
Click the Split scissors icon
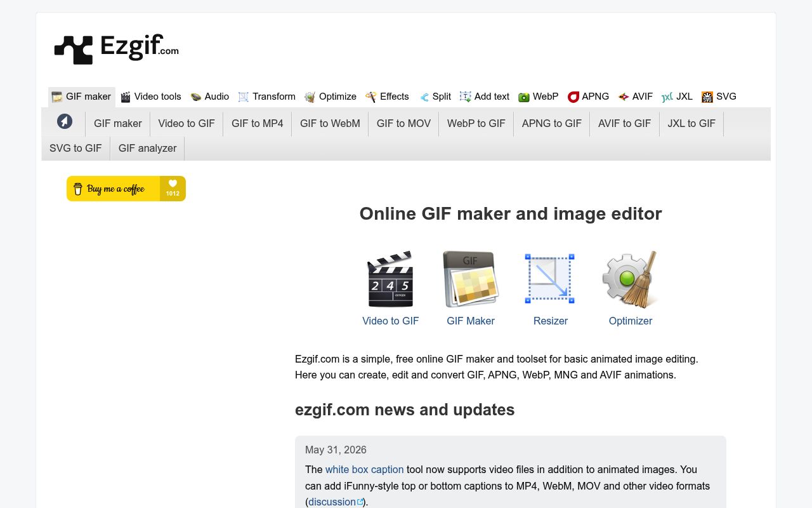pos(424,97)
